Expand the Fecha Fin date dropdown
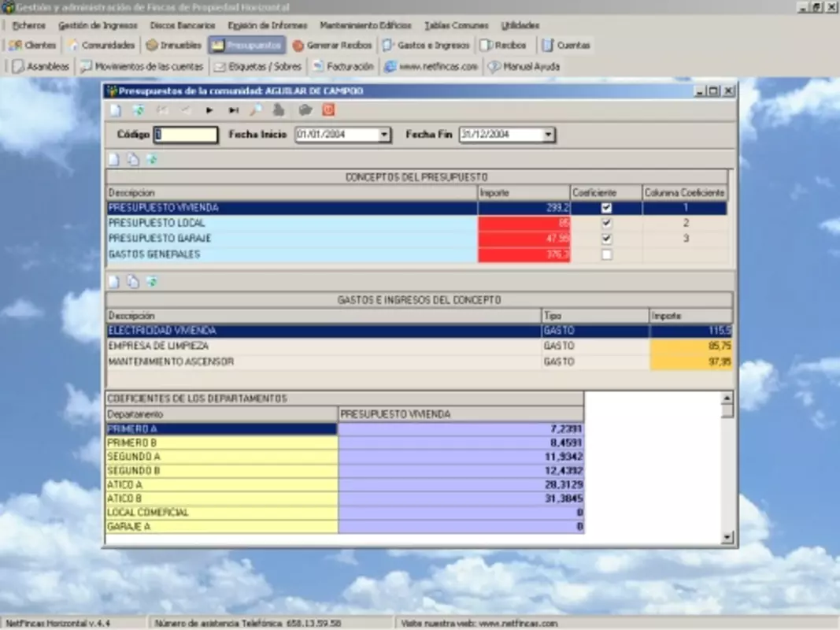The height and width of the screenshot is (630, 840). 549,135
